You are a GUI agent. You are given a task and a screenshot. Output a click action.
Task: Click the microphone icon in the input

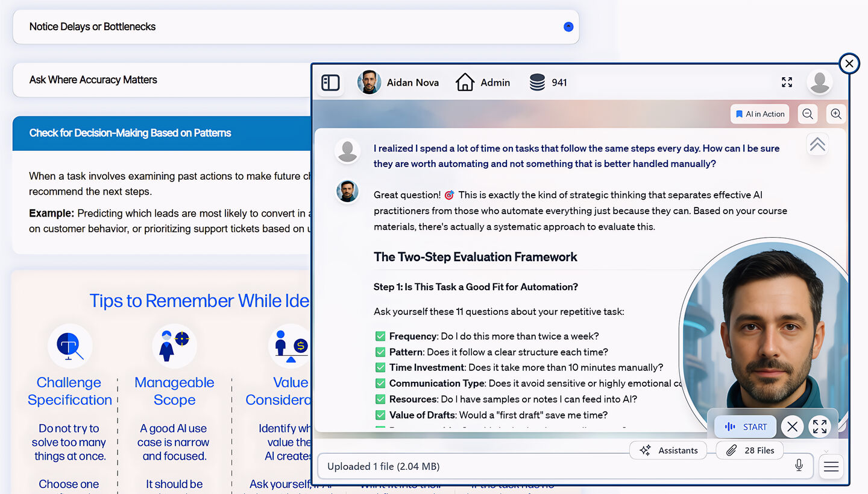[x=799, y=466]
